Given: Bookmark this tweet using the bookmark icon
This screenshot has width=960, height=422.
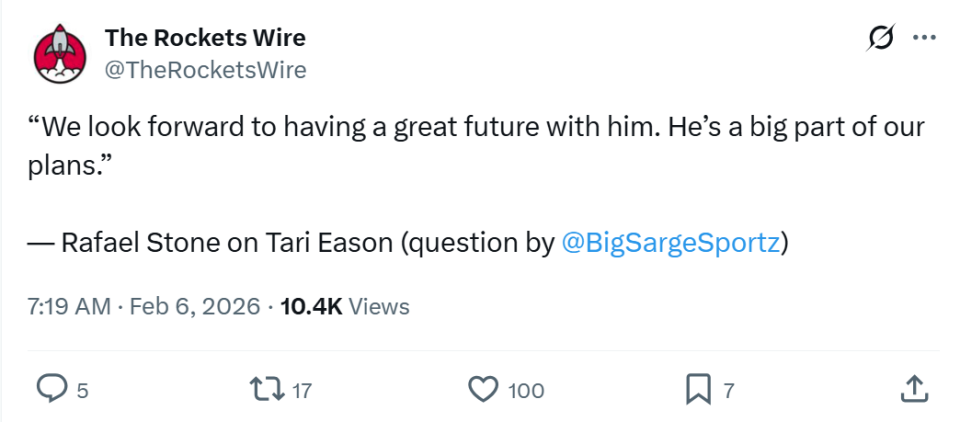Looking at the screenshot, I should [698, 389].
